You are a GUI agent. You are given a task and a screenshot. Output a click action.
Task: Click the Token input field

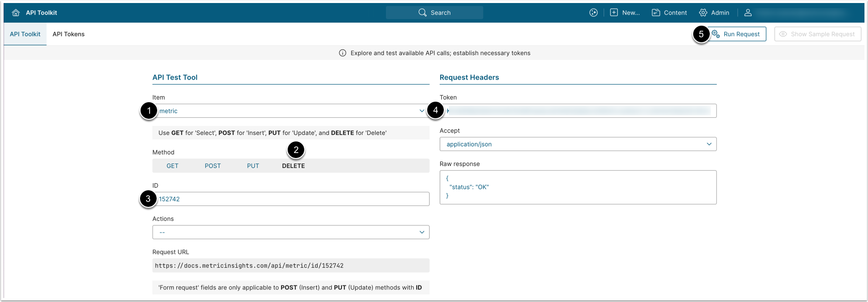[579, 111]
